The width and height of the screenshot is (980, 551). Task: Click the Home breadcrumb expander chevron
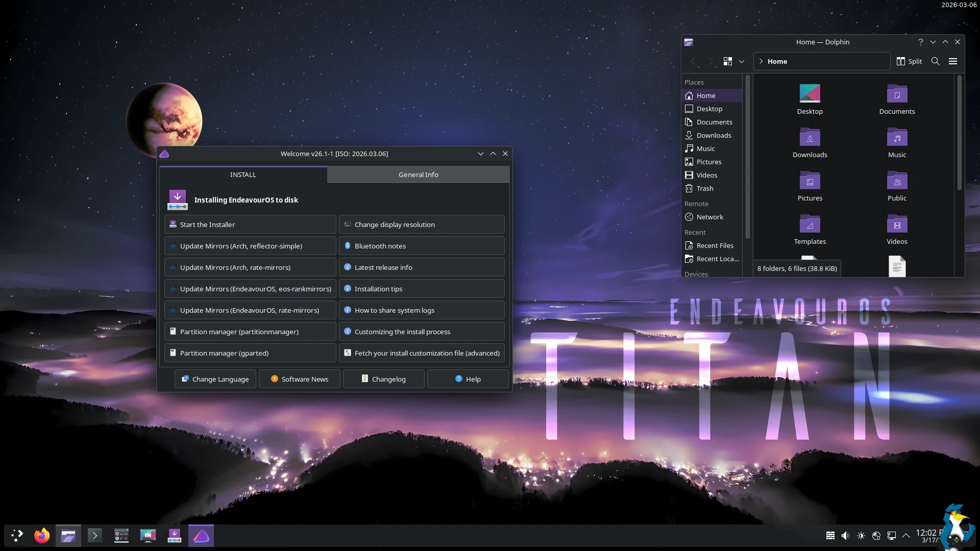(761, 61)
